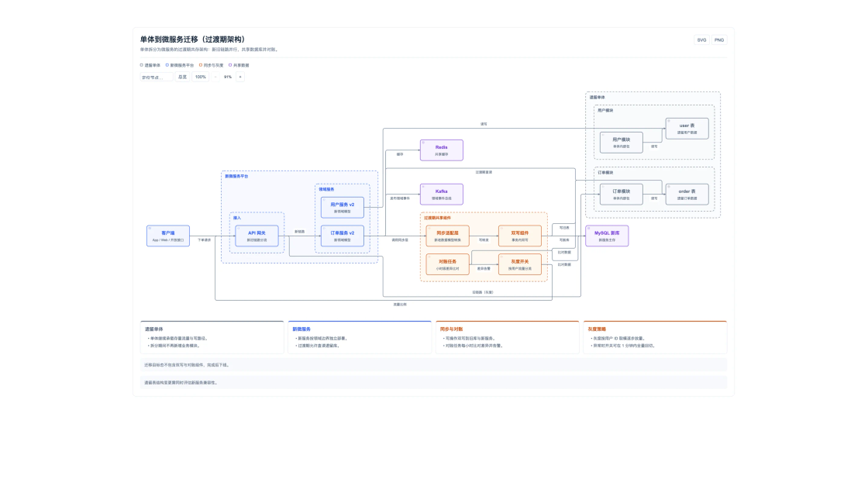This screenshot has height=496, width=868.
Task: Click the 下单请求 edge label
Action: pos(204,239)
